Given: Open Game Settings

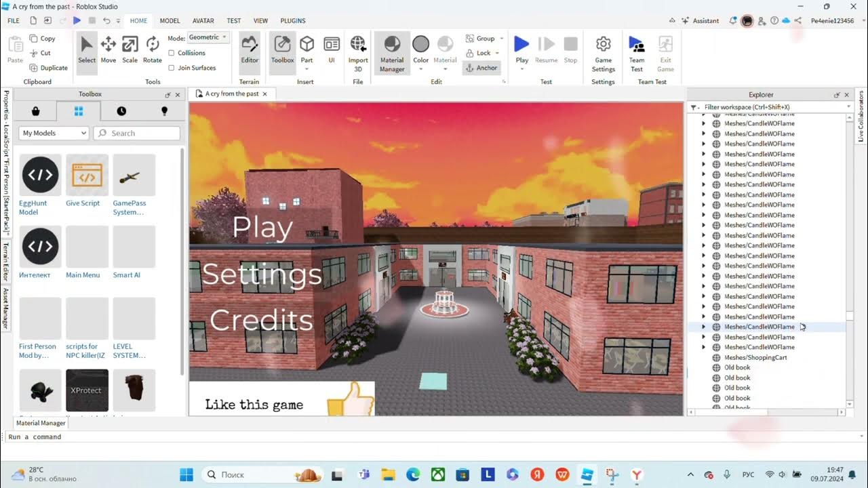Looking at the screenshot, I should point(603,54).
